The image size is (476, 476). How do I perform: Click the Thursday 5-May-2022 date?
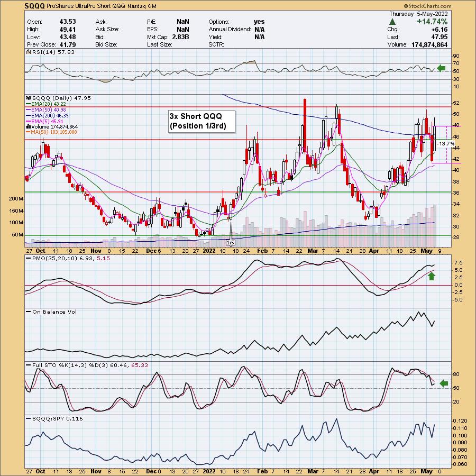418,14
